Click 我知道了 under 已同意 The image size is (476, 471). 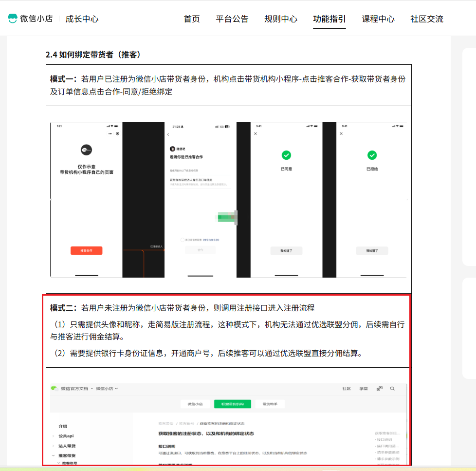pos(286,251)
